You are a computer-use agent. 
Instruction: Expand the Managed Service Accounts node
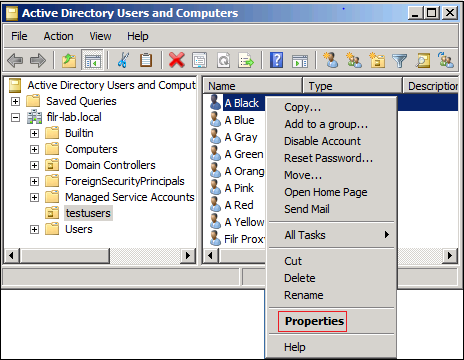34,197
